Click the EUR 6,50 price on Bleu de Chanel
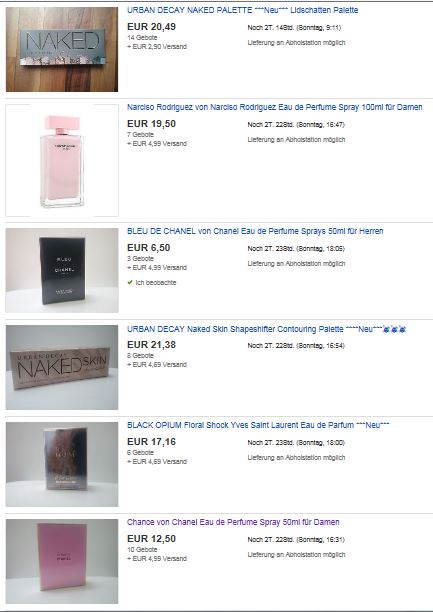433x612 pixels. (149, 248)
